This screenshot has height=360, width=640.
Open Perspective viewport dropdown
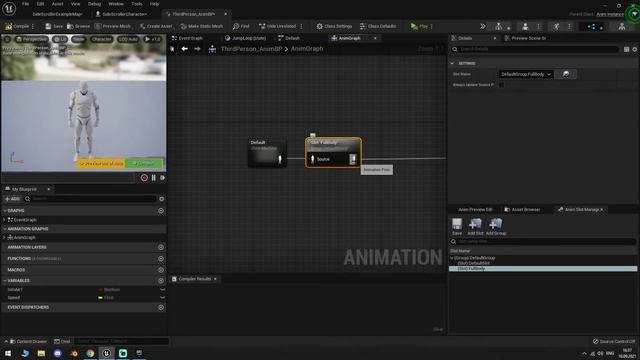[31, 39]
